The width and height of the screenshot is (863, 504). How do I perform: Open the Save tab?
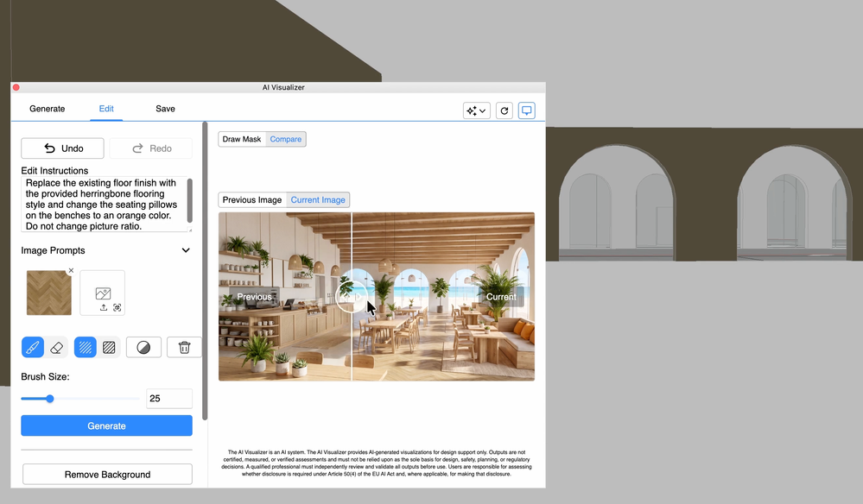click(x=165, y=109)
